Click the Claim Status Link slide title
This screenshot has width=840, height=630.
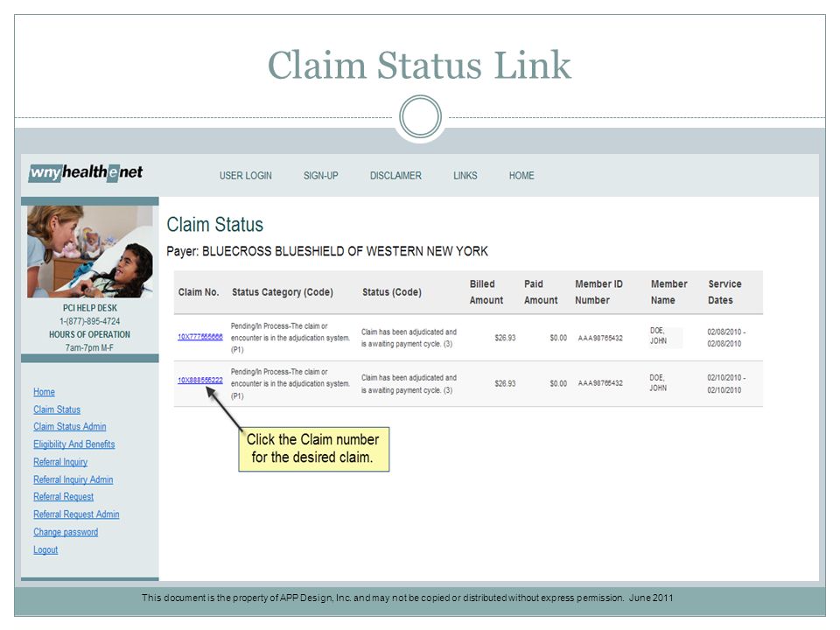[419, 66]
